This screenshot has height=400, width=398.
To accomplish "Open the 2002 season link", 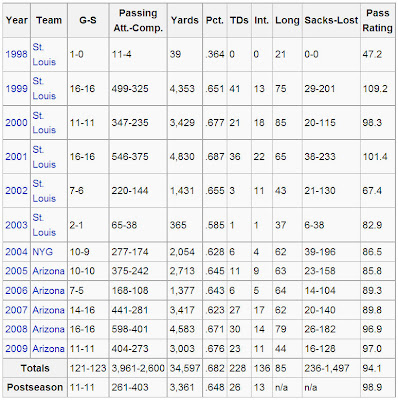I will [x=16, y=191].
